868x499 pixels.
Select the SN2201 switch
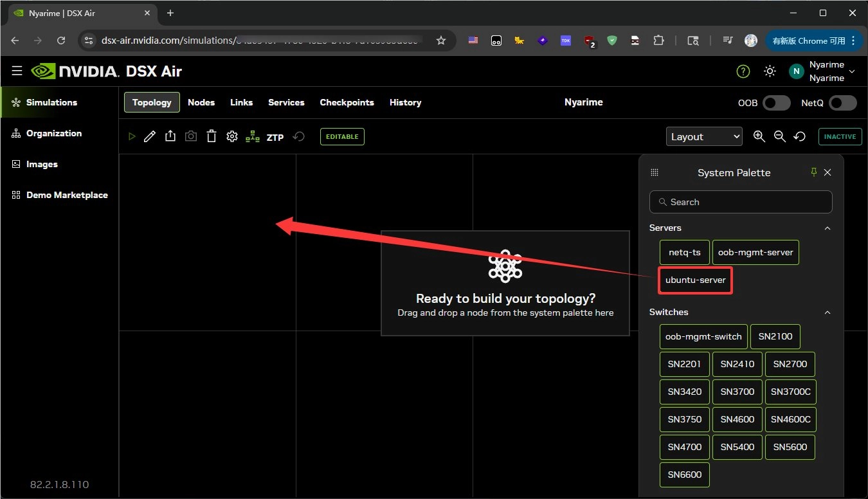click(685, 364)
